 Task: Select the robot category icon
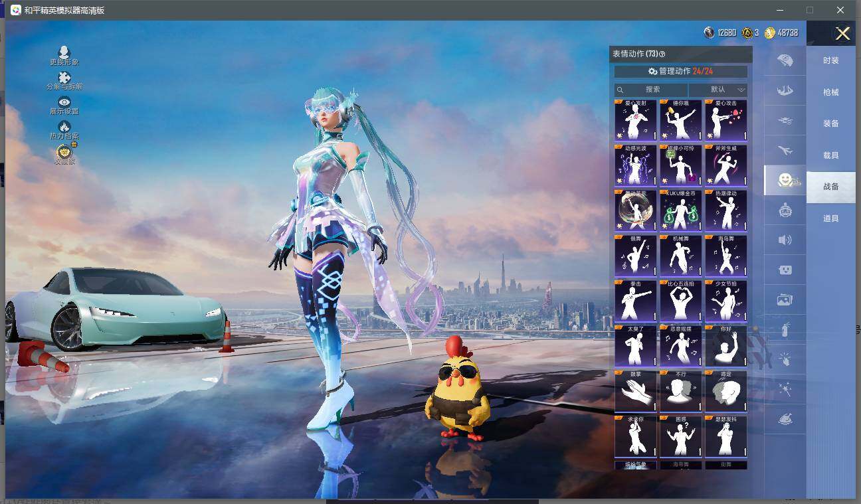785,210
